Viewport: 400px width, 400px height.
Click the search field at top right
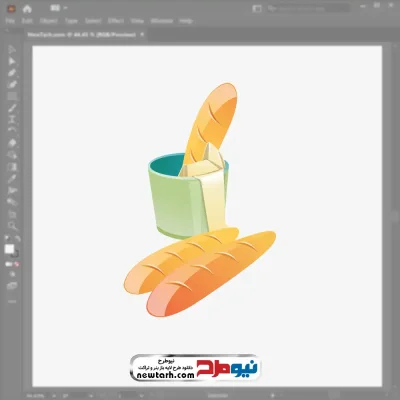coord(308,9)
